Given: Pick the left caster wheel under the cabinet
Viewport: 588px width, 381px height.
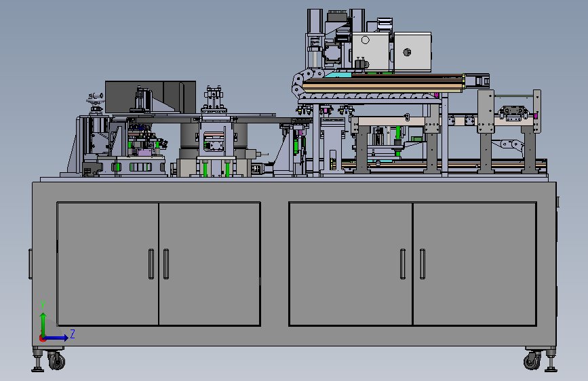Looking at the screenshot, I should coord(56,361).
